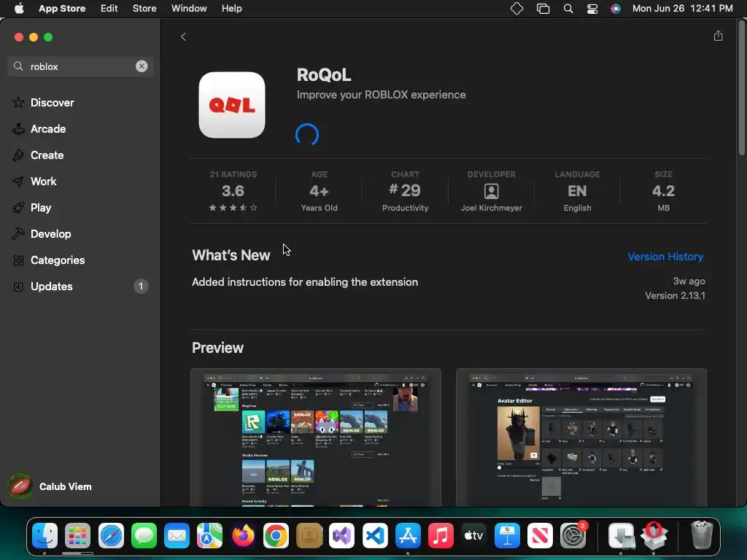This screenshot has height=560, width=747.
Task: Open the #29 Productivity chart ranking
Action: pyautogui.click(x=405, y=190)
